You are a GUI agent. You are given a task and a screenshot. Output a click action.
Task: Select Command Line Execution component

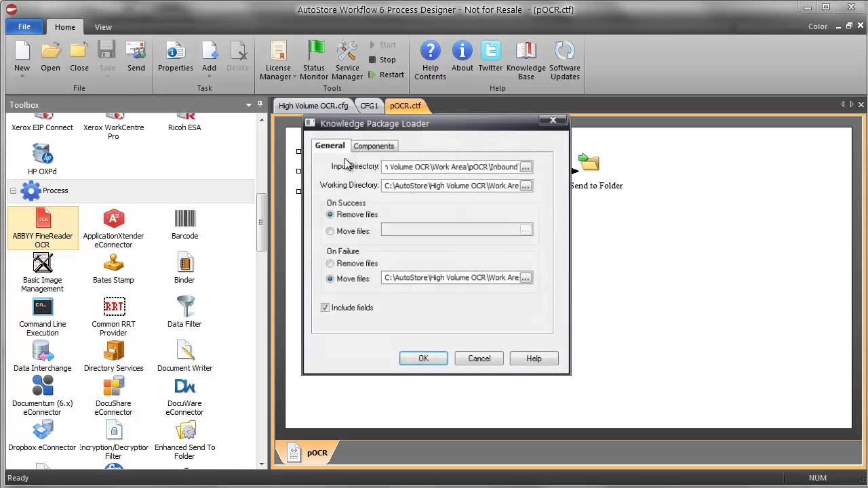pyautogui.click(x=43, y=317)
